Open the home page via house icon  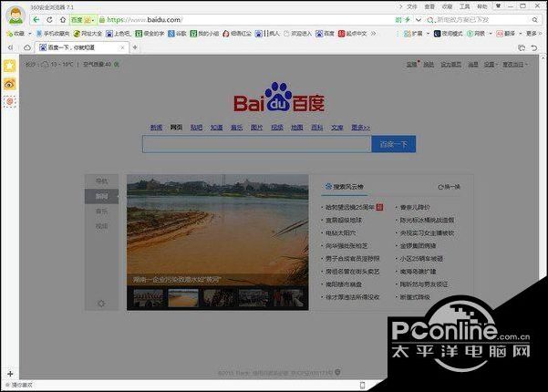(x=63, y=20)
